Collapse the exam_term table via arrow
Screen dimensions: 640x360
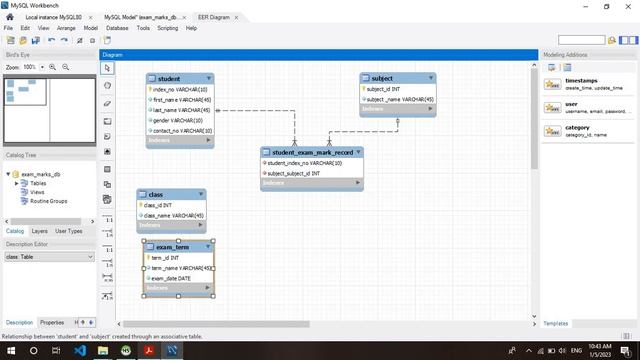pos(208,247)
